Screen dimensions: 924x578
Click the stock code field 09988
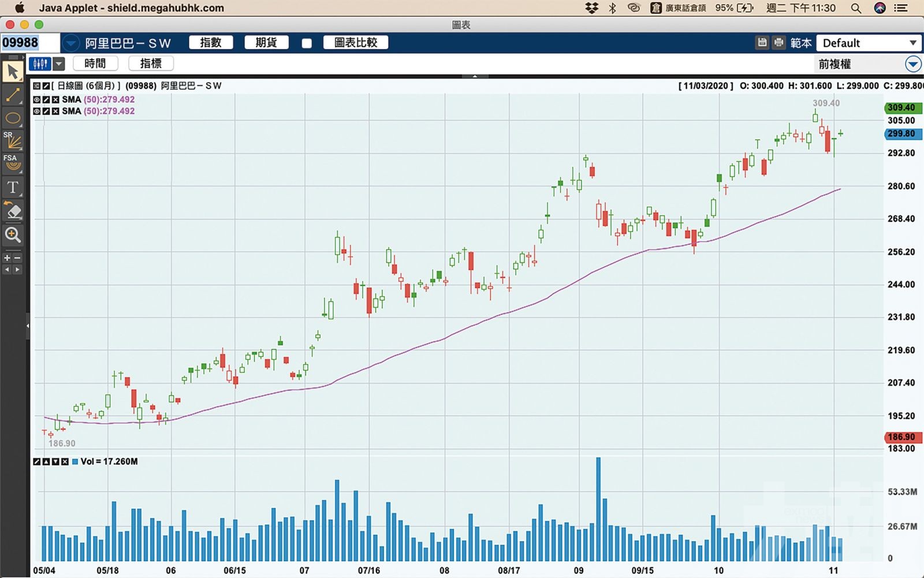click(x=30, y=43)
